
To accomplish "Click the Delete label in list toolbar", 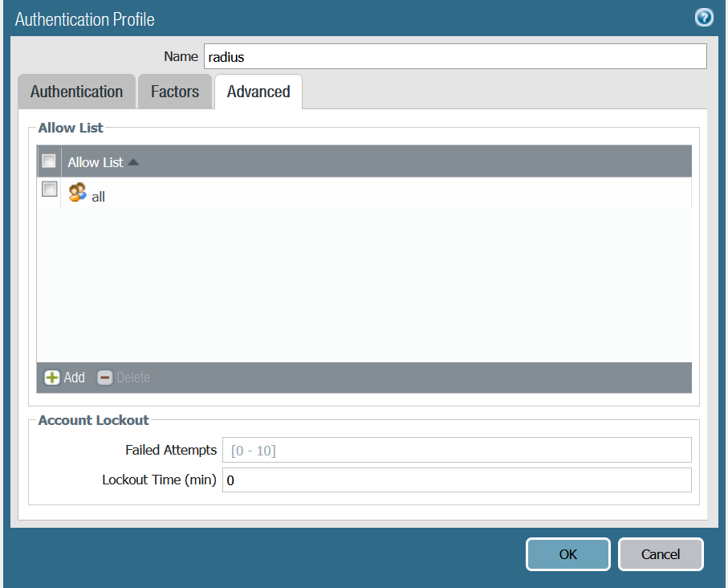I will (133, 378).
